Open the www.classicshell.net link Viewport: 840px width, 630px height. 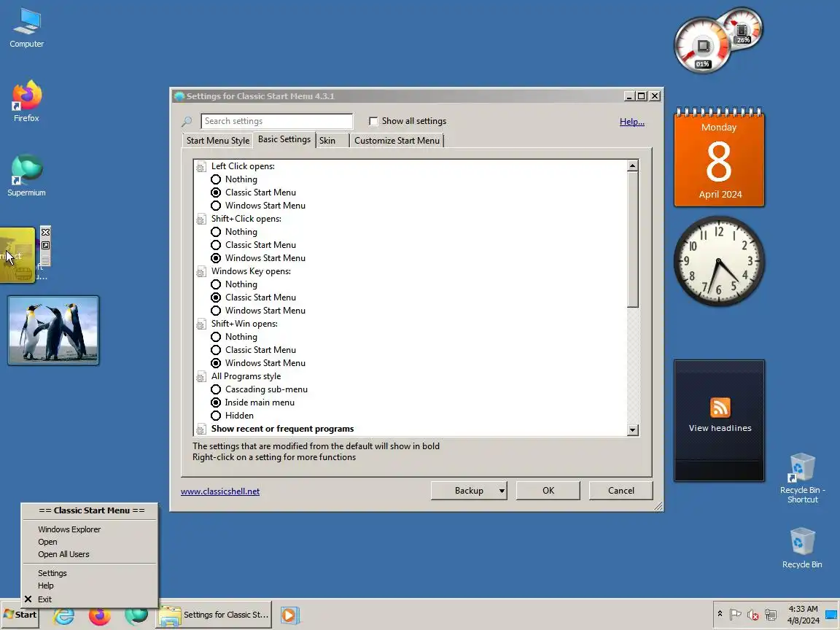tap(220, 491)
